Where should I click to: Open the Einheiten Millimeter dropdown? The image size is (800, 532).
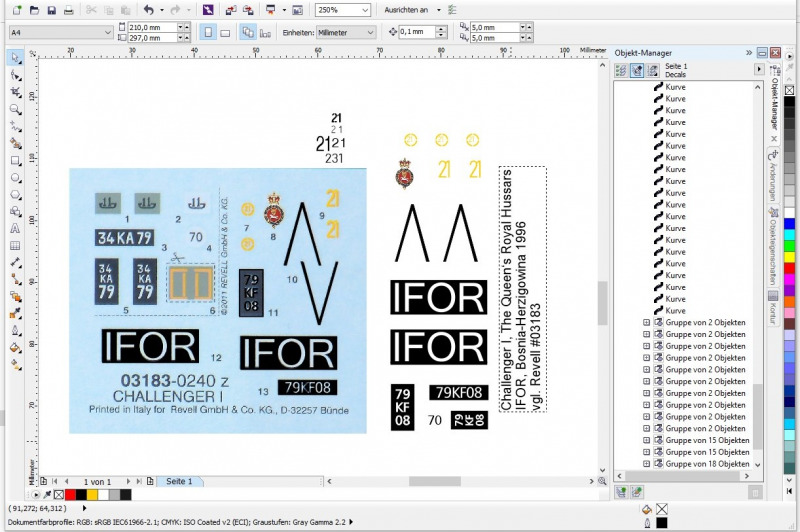pos(370,32)
